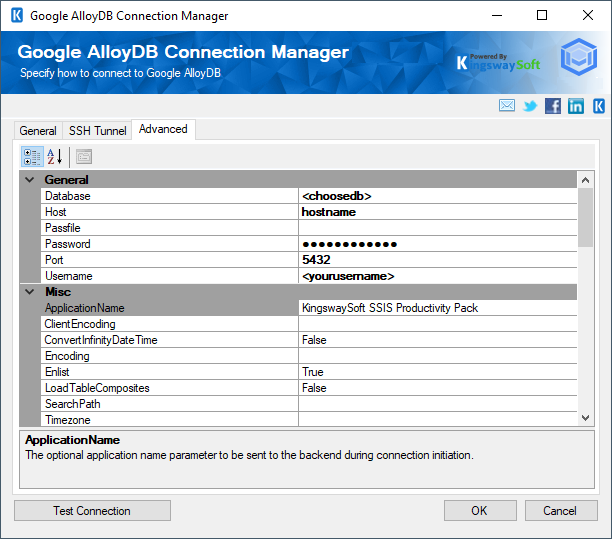
Task: Click the Cancel button
Action: tap(560, 511)
